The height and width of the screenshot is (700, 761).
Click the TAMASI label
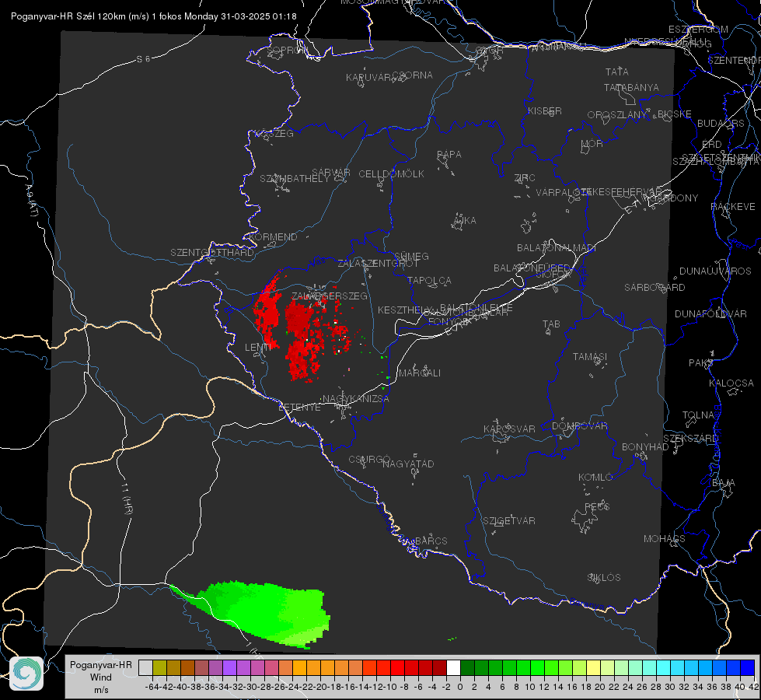click(x=590, y=356)
